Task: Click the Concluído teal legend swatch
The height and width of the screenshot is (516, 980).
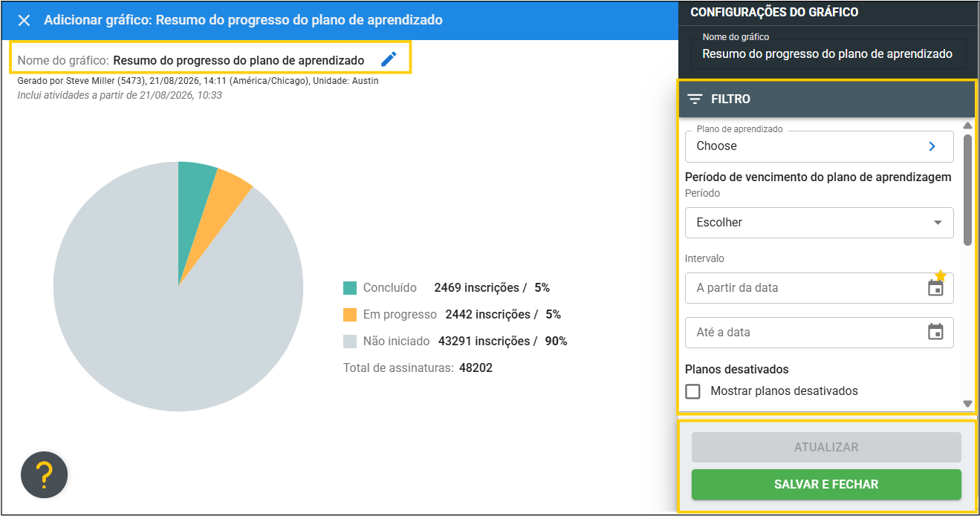Action: [350, 288]
